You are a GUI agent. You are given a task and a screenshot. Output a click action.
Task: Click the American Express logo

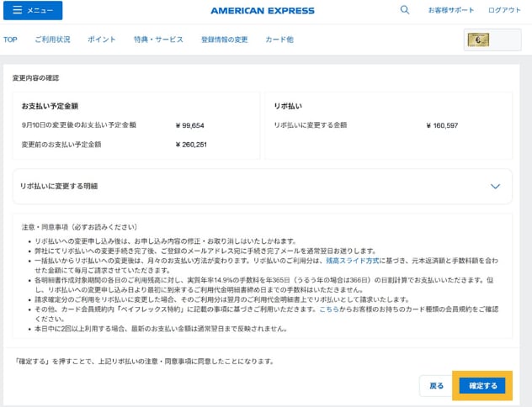pos(263,11)
